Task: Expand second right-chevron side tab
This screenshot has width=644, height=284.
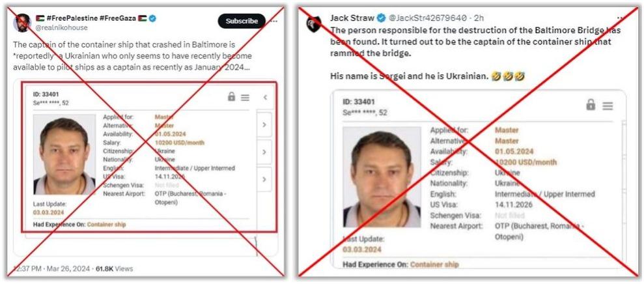Action: 264,152
